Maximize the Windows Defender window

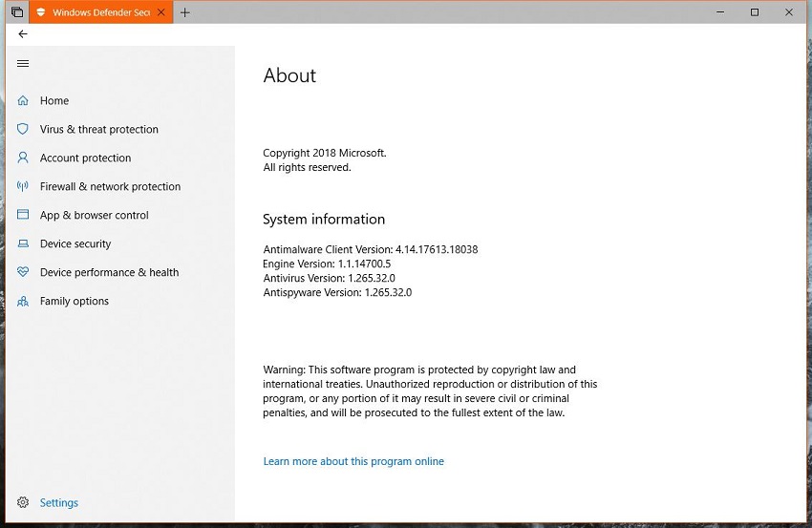755,12
